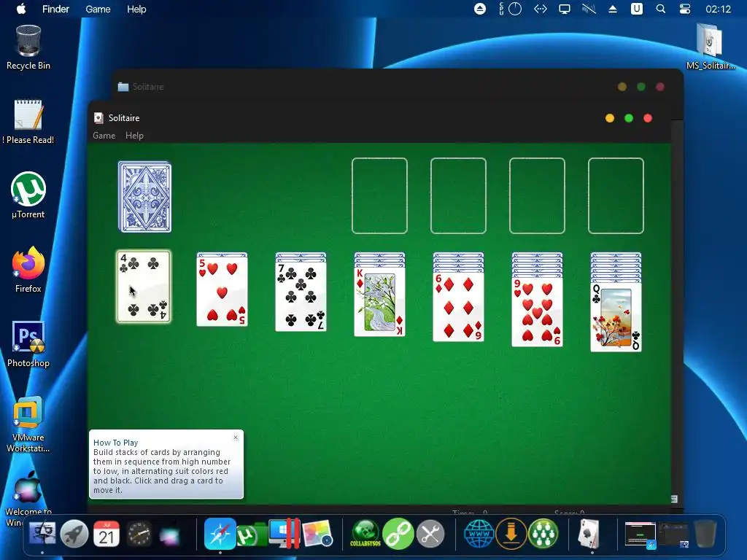Open the Launchpad rocket in the dock
Image resolution: width=747 pixels, height=560 pixels.
pos(74,534)
